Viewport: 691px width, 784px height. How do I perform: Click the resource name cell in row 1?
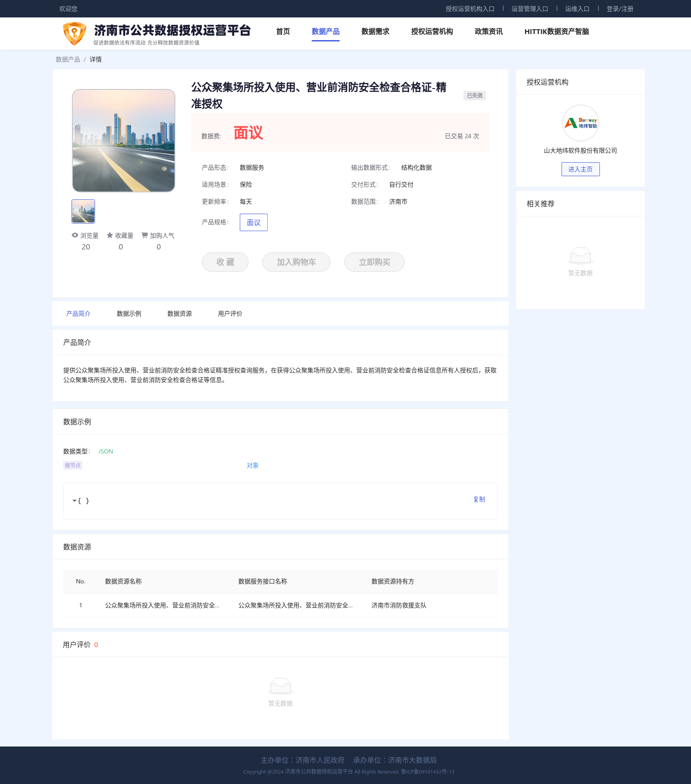162,605
